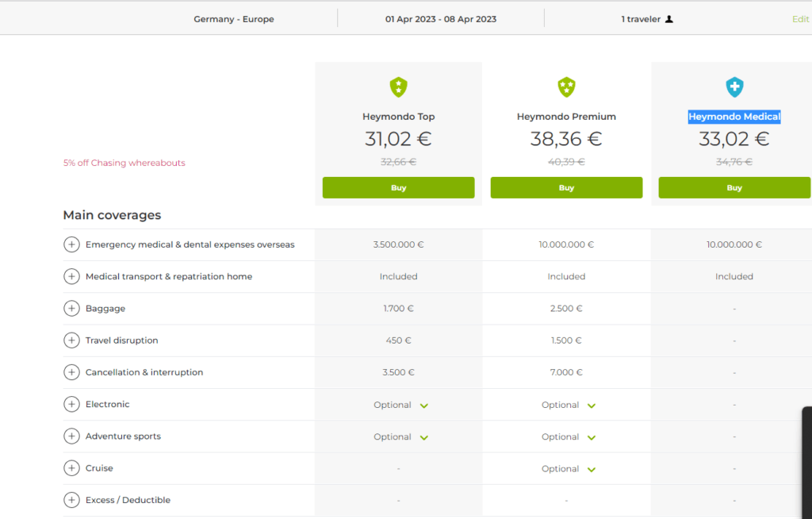Click the Heymondo Top shield icon
The height and width of the screenshot is (519, 812).
click(x=398, y=87)
